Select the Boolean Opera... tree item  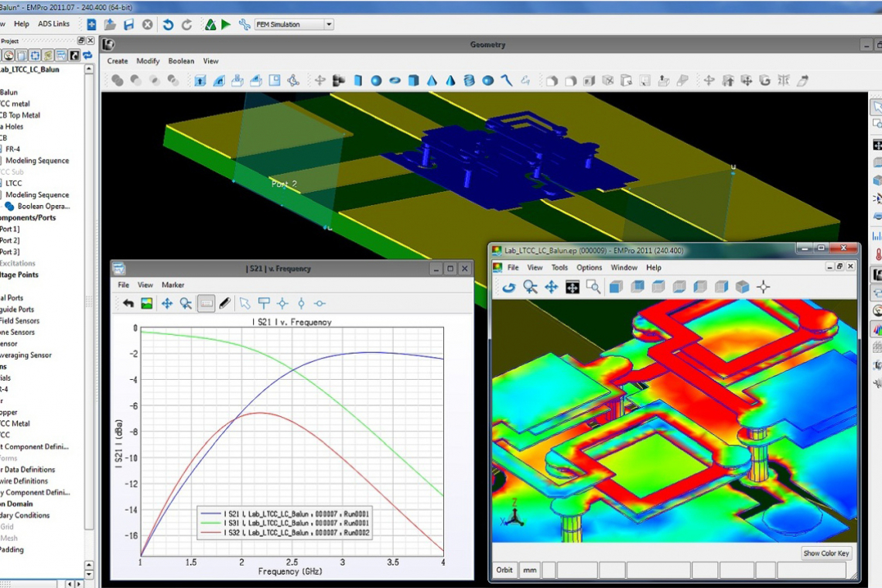point(43,207)
